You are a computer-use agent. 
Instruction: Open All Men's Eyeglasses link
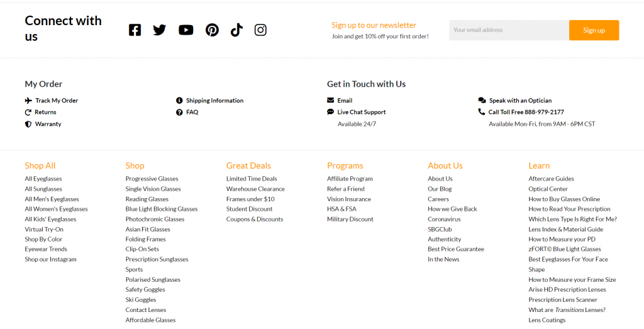click(52, 199)
